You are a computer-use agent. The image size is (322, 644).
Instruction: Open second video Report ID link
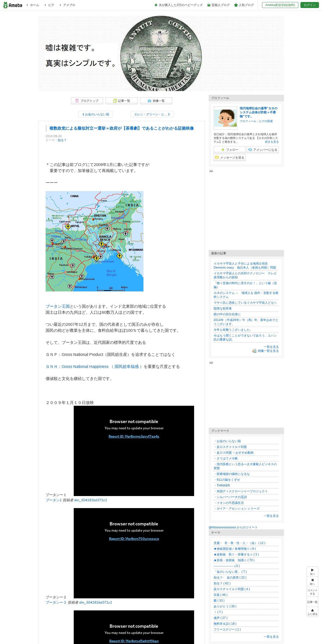[134, 539]
